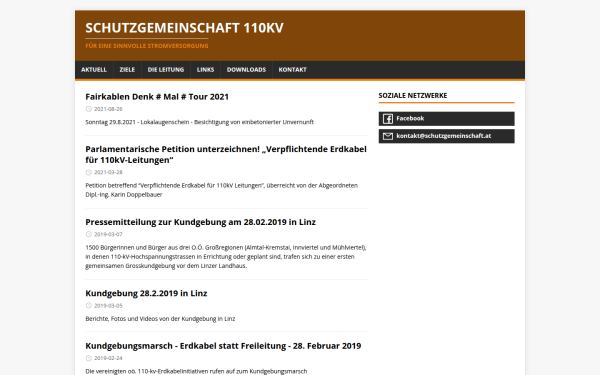Screen dimensions: 600x375
Task: Open article Fairkablen Denk # Mal # Tour 2021
Action: pos(157,97)
